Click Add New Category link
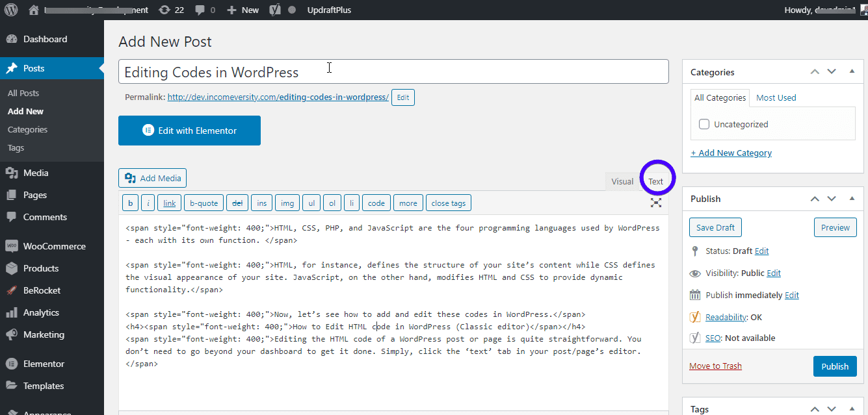This screenshot has width=868, height=415. [x=731, y=153]
